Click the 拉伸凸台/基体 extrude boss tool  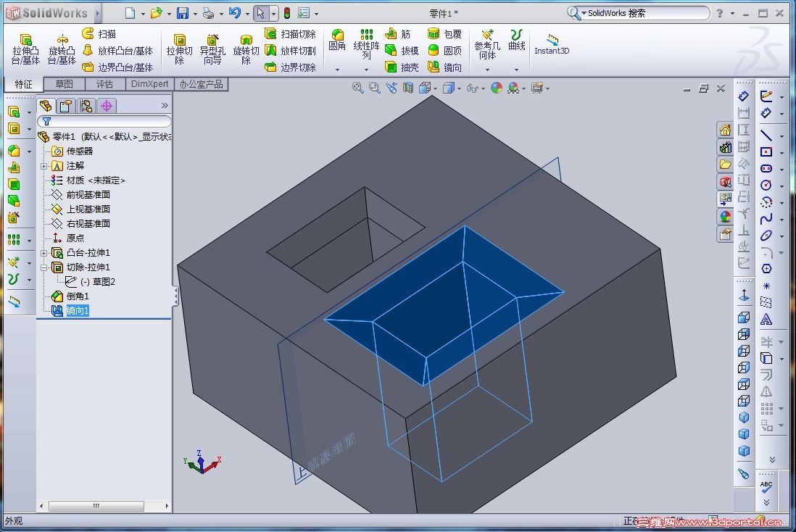click(25, 49)
